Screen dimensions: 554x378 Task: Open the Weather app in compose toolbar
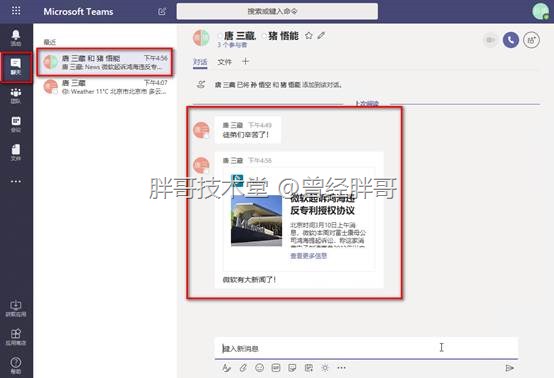click(x=325, y=368)
